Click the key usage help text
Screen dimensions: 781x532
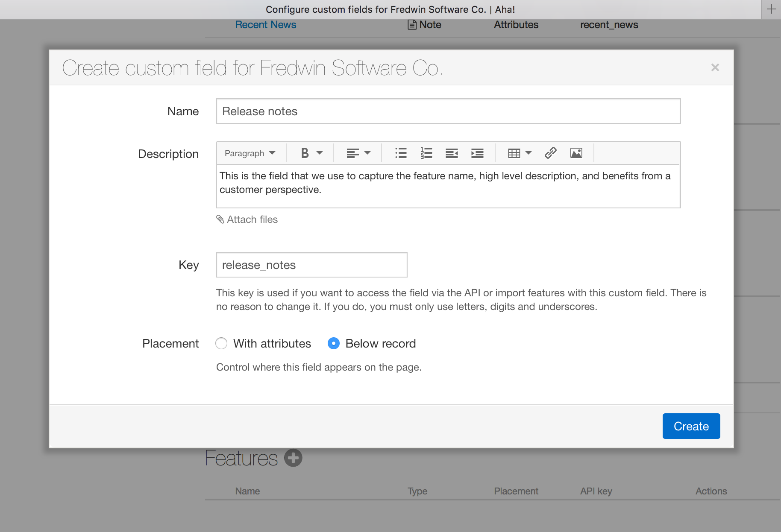[461, 300]
